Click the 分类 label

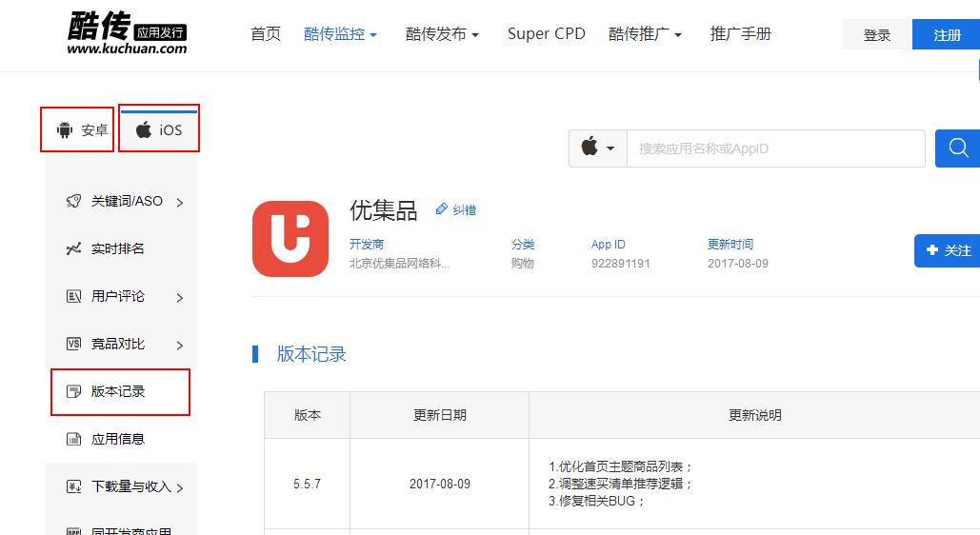tap(523, 244)
